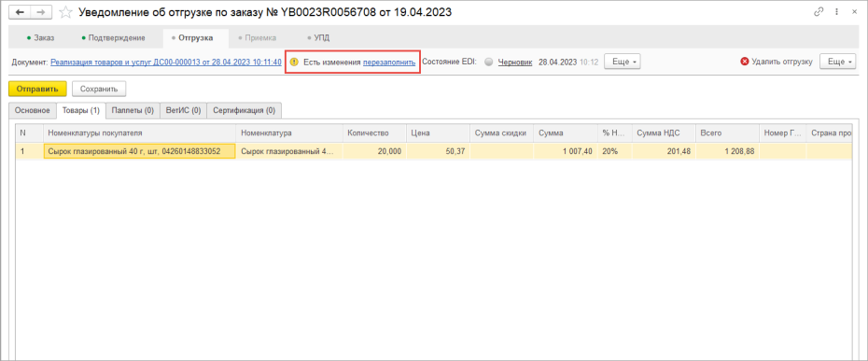Go back with the left arrow button
Image resolution: width=868 pixels, height=361 pixels.
tap(20, 11)
